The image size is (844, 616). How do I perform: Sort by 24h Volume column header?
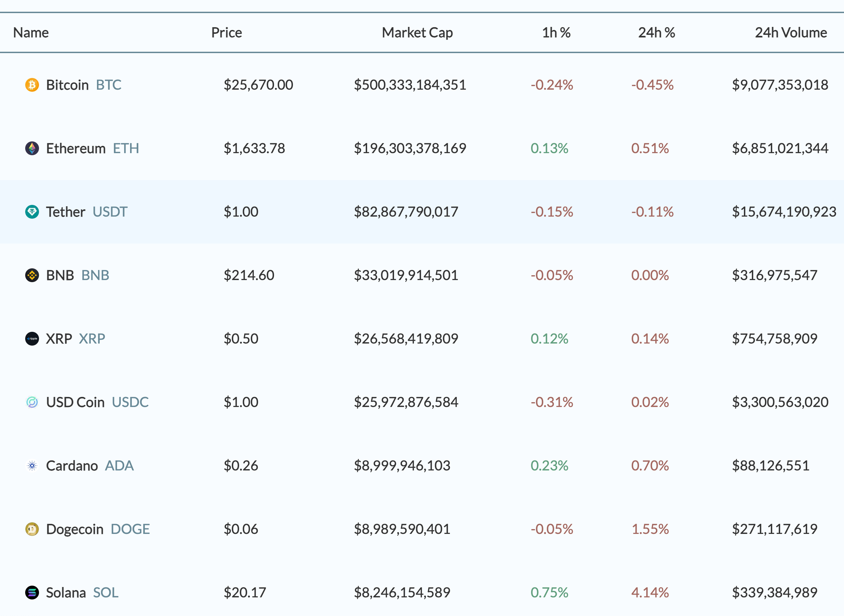[x=791, y=33]
